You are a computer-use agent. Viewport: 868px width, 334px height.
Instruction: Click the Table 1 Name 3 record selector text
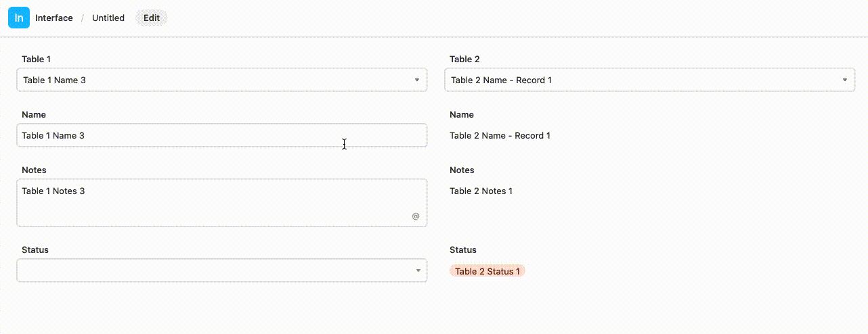pyautogui.click(x=54, y=80)
